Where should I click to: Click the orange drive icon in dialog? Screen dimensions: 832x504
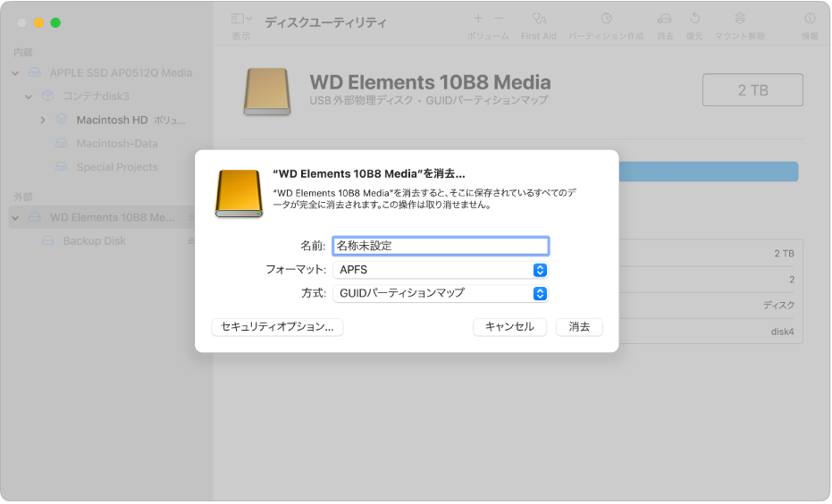coord(239,194)
